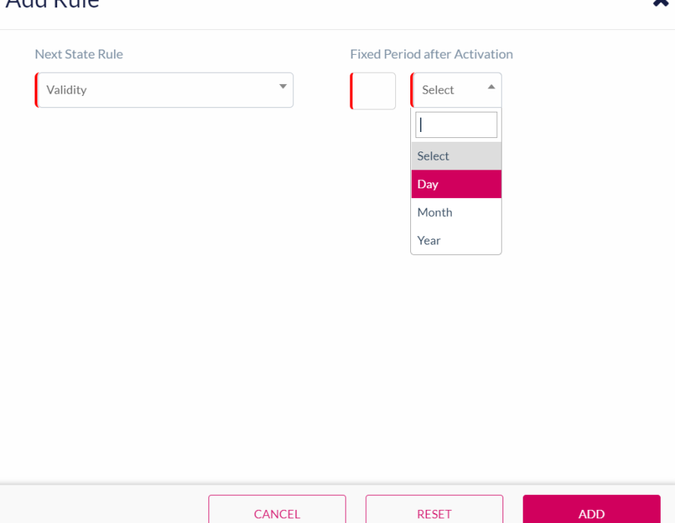Click the Next State Rule label

(79, 54)
